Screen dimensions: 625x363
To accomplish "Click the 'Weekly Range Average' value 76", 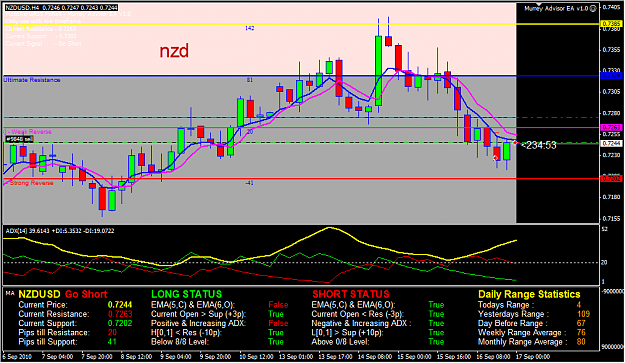I will pos(581,333).
